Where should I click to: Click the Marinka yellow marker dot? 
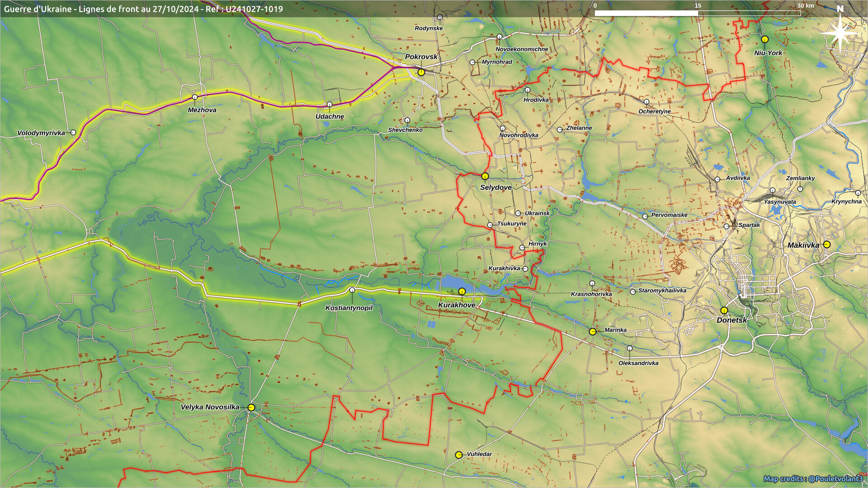click(593, 332)
